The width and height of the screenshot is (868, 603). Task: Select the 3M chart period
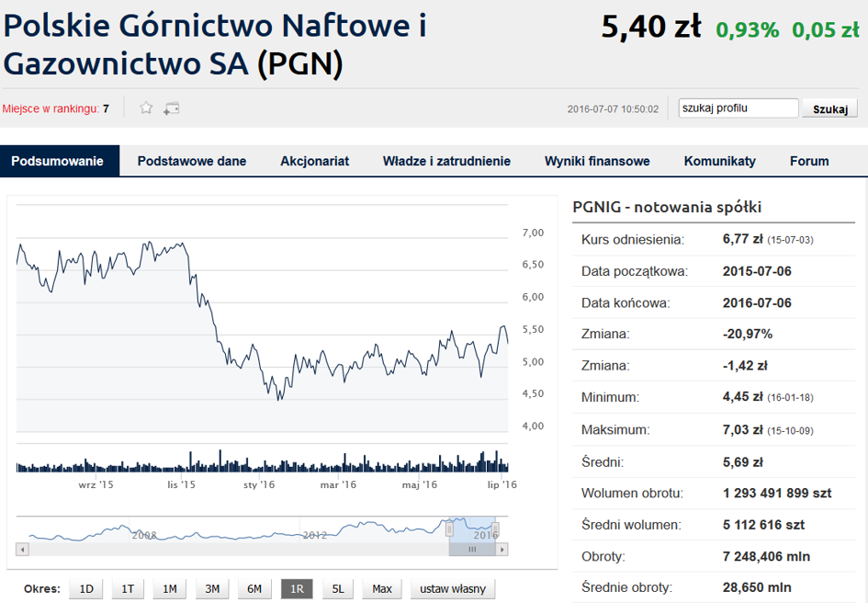[x=212, y=588]
